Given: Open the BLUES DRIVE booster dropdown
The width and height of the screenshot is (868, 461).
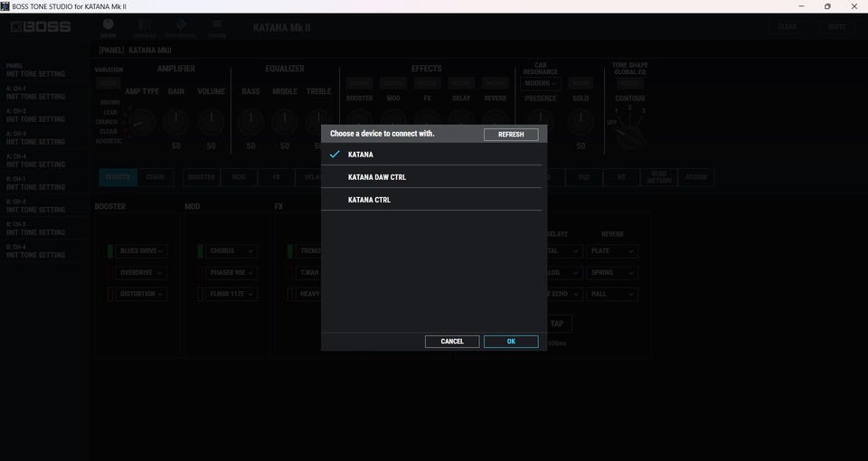Looking at the screenshot, I should [141, 251].
